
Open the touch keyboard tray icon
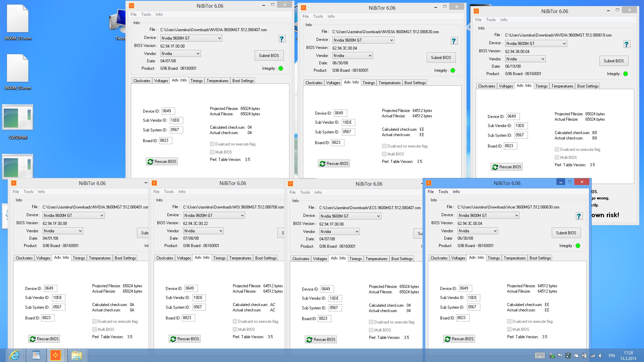point(540,356)
